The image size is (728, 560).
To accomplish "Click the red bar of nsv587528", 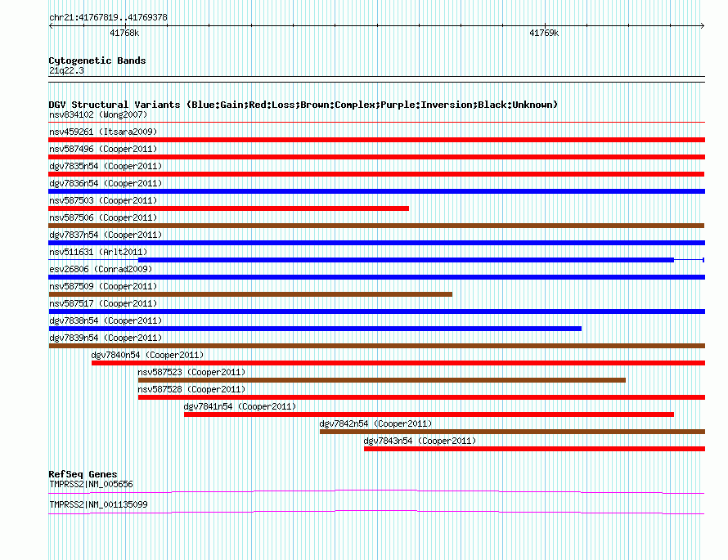I will [x=421, y=397].
